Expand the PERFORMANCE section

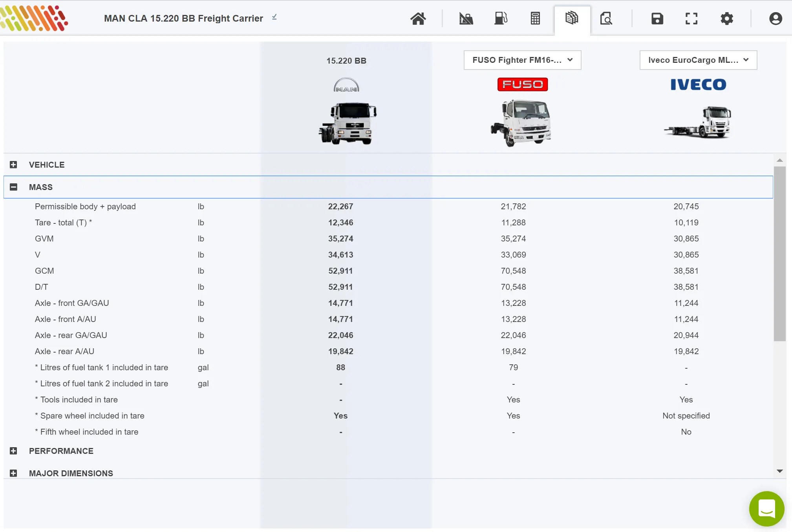pyautogui.click(x=14, y=451)
